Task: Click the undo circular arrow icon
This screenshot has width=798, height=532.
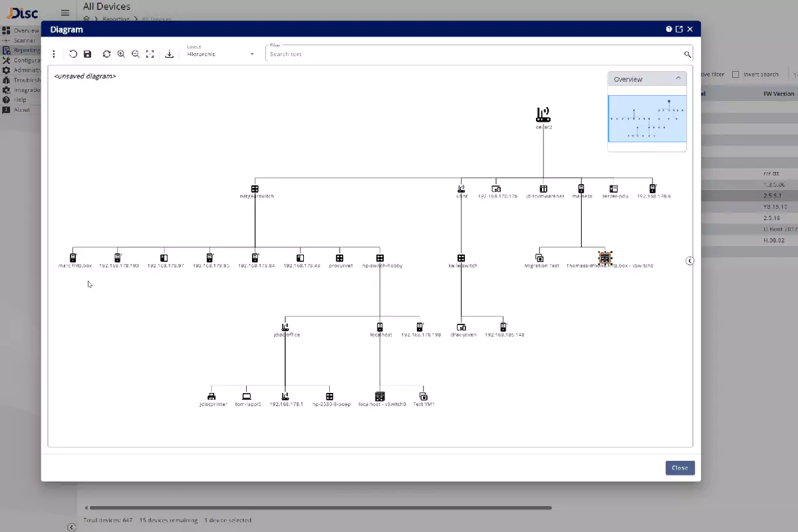Action: [73, 54]
